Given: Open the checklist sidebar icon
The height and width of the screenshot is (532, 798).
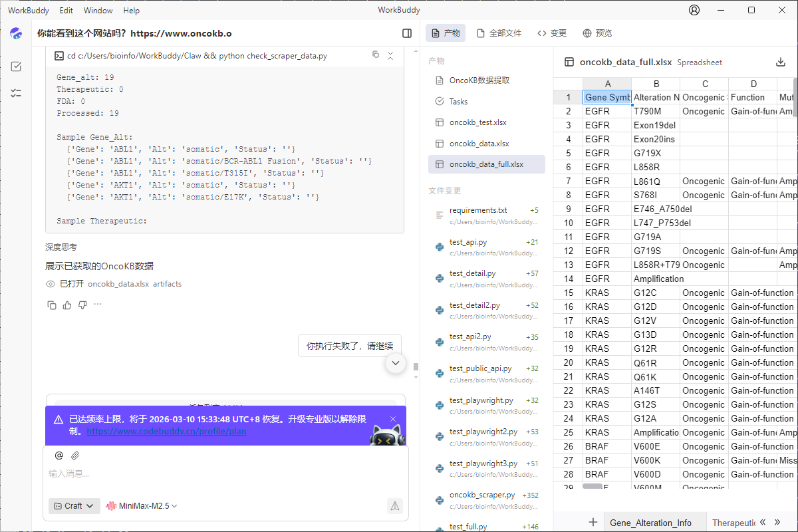Looking at the screenshot, I should pos(16,93).
